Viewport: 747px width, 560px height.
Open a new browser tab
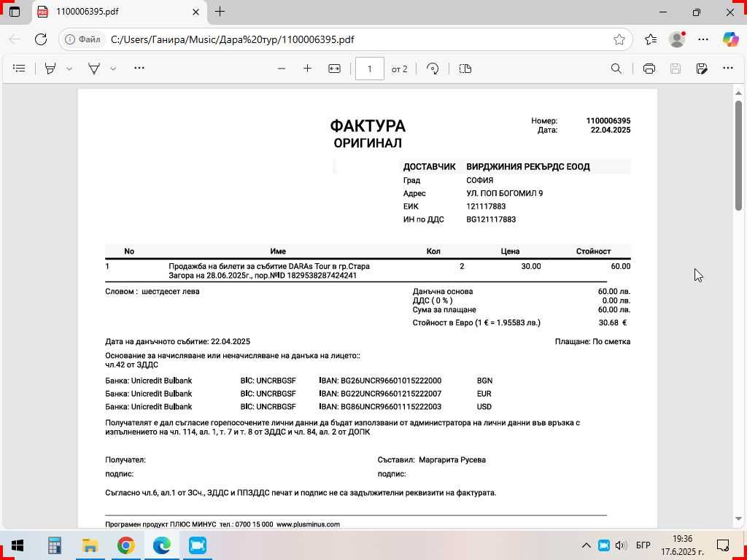coord(220,12)
